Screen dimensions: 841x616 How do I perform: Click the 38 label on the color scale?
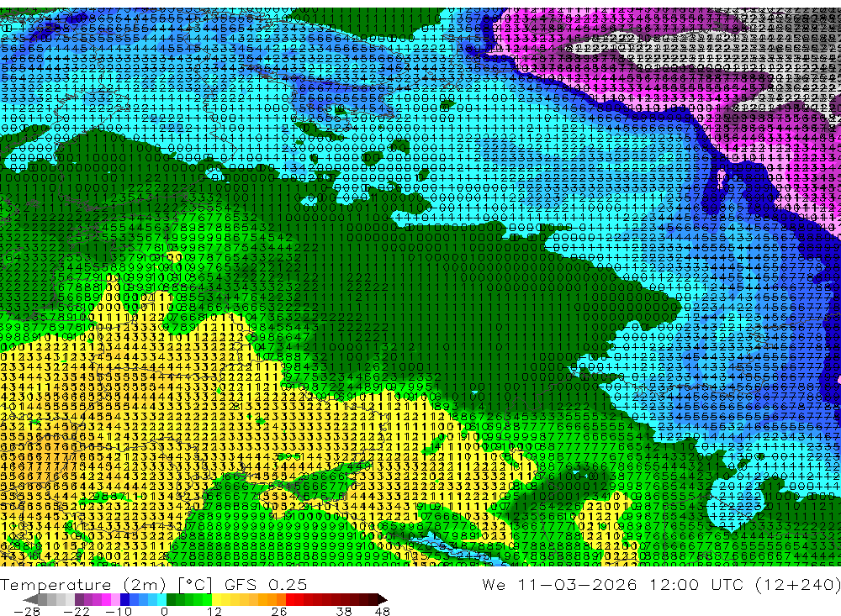click(x=344, y=612)
